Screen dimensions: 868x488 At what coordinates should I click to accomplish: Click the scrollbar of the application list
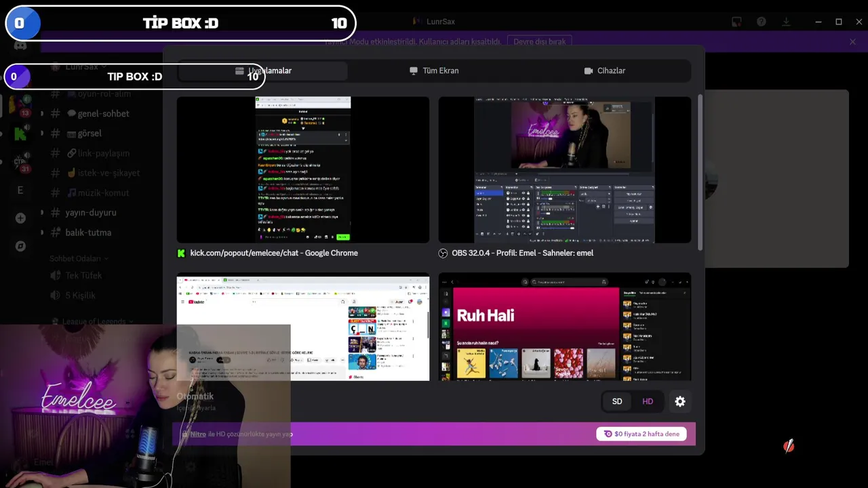pos(699,173)
